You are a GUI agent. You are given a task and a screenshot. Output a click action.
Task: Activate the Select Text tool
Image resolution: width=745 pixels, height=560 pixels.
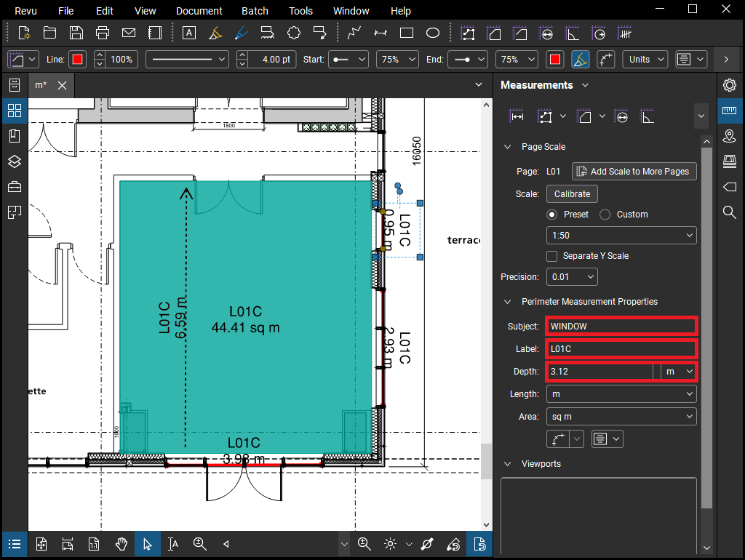173,544
